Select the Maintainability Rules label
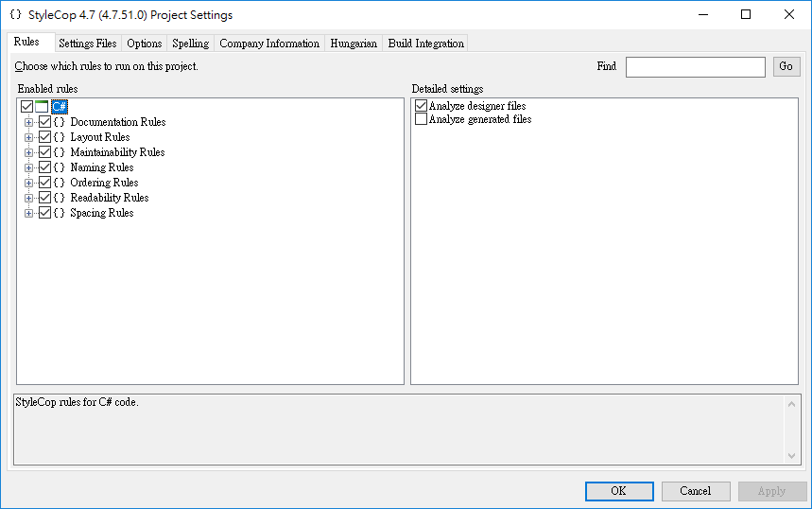This screenshot has width=812, height=509. click(x=117, y=152)
